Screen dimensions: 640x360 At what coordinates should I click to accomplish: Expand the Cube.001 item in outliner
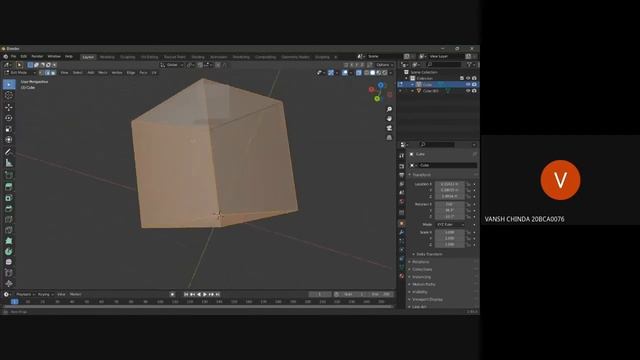coord(413,91)
